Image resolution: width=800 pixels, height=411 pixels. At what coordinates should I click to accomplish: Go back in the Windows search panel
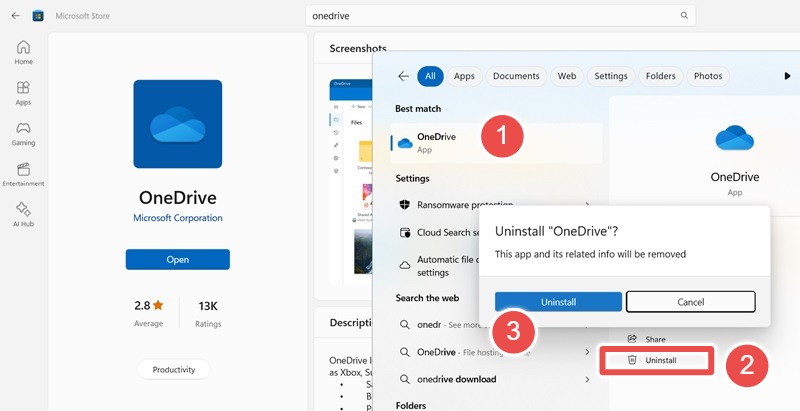pos(403,76)
